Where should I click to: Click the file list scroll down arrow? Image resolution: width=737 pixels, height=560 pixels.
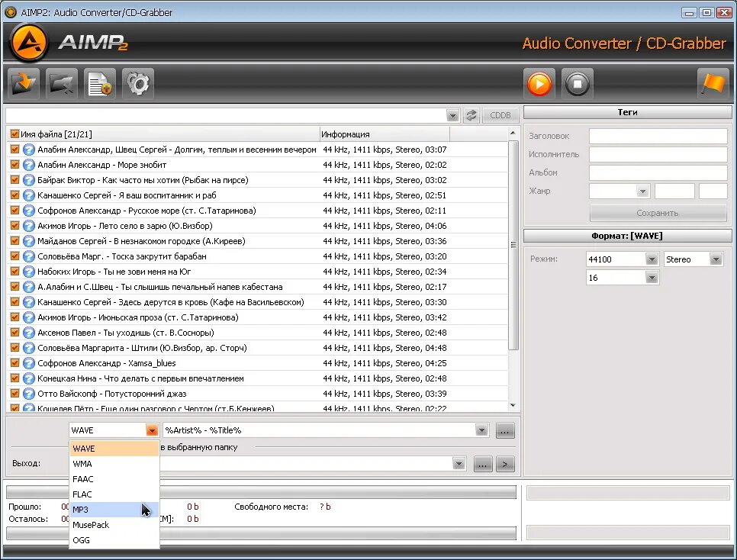513,405
